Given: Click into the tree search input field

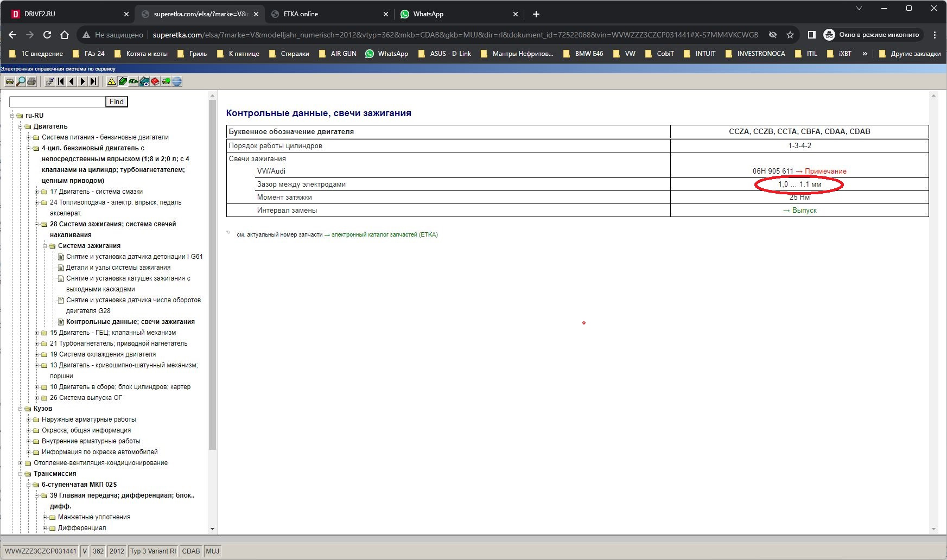Looking at the screenshot, I should [57, 101].
